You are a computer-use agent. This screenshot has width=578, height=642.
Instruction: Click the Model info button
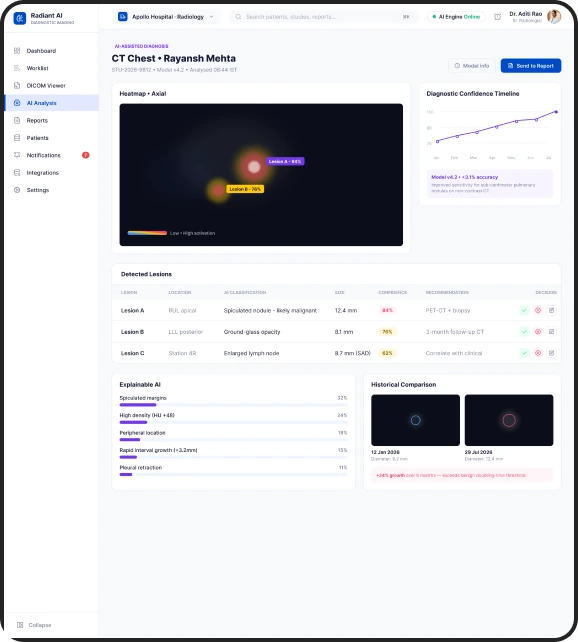472,66
